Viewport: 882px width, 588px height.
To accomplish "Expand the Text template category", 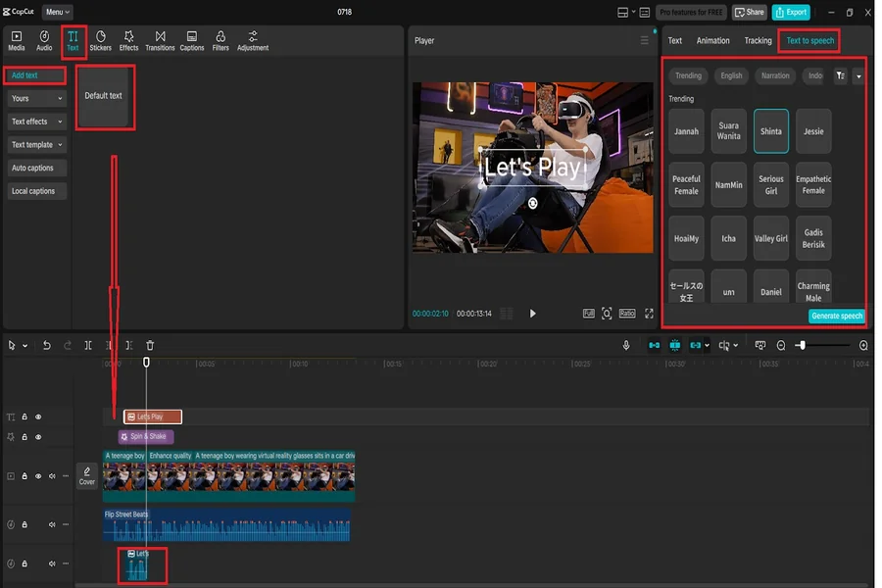I will 37,145.
